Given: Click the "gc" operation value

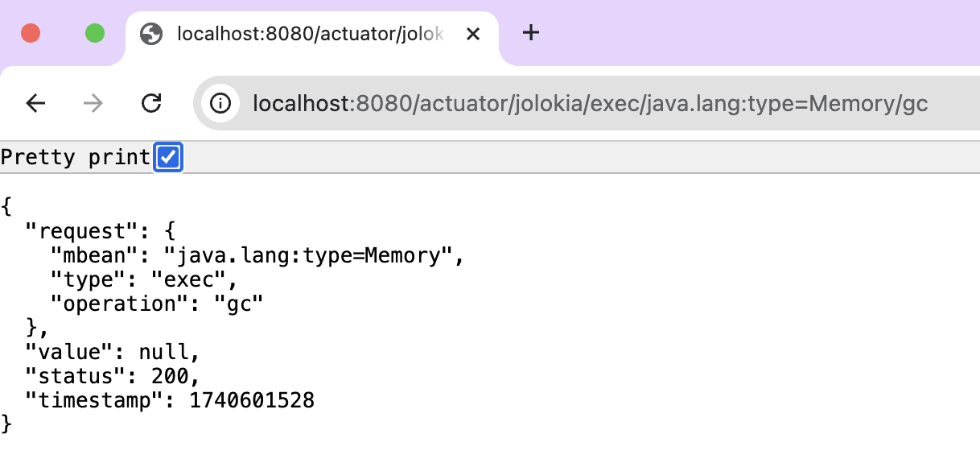Looking at the screenshot, I should point(239,304).
